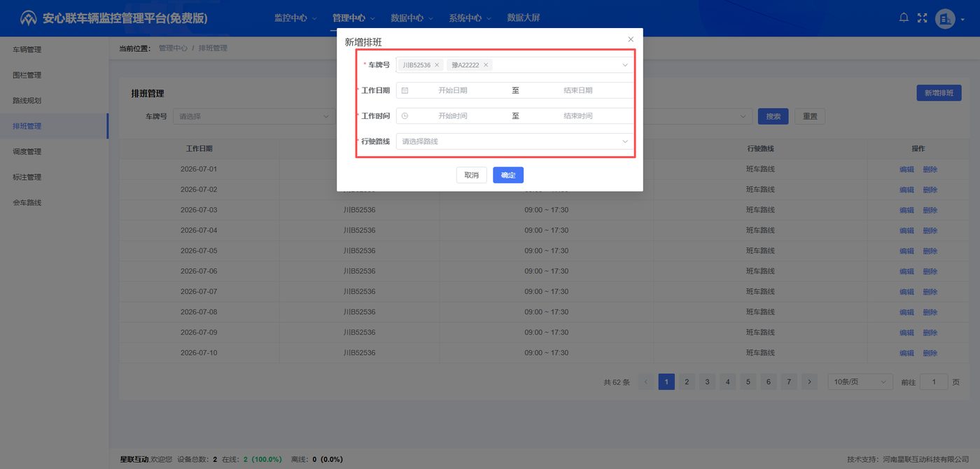Click the 搜索 search button
Screen dimensions: 980x469
[x=773, y=116]
